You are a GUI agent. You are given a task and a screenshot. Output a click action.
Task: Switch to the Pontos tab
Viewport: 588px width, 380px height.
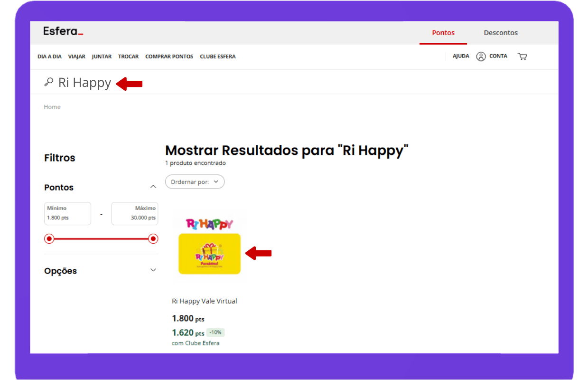(443, 33)
